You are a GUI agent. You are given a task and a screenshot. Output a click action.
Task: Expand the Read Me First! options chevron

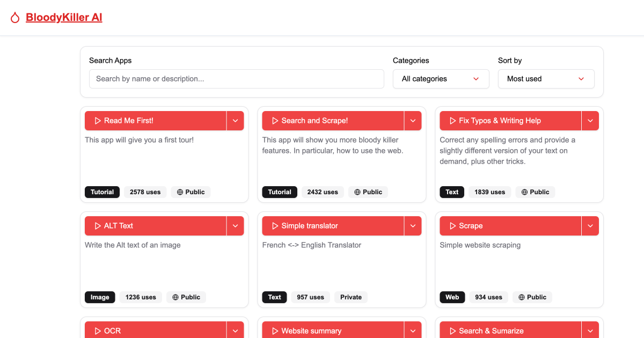point(236,121)
